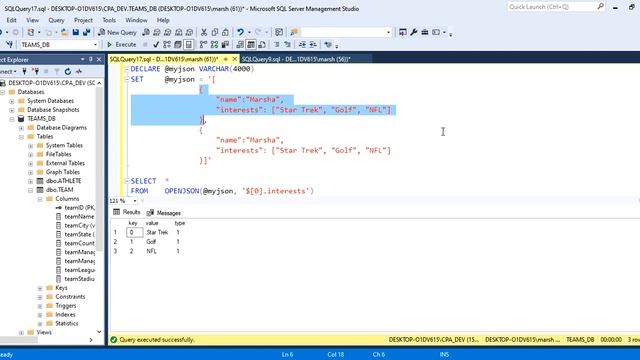This screenshot has width=640, height=360.
Task: Toggle IntelliSense enabled button
Action: tap(189, 44)
